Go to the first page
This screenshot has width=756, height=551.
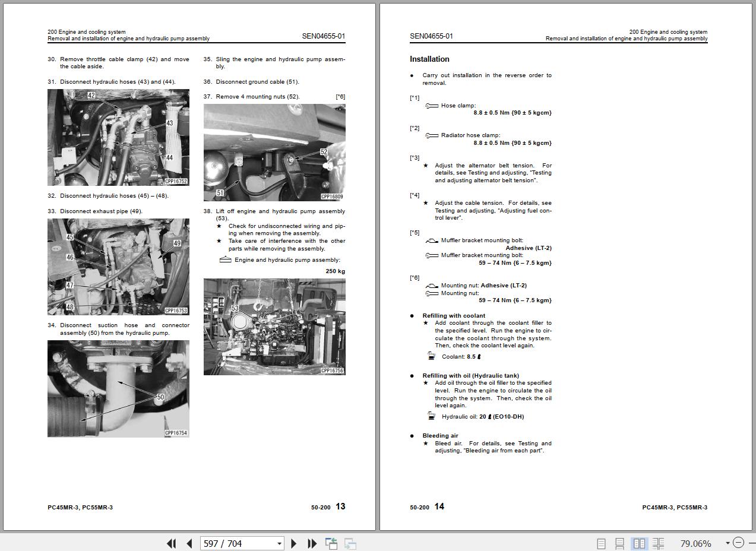[172, 543]
